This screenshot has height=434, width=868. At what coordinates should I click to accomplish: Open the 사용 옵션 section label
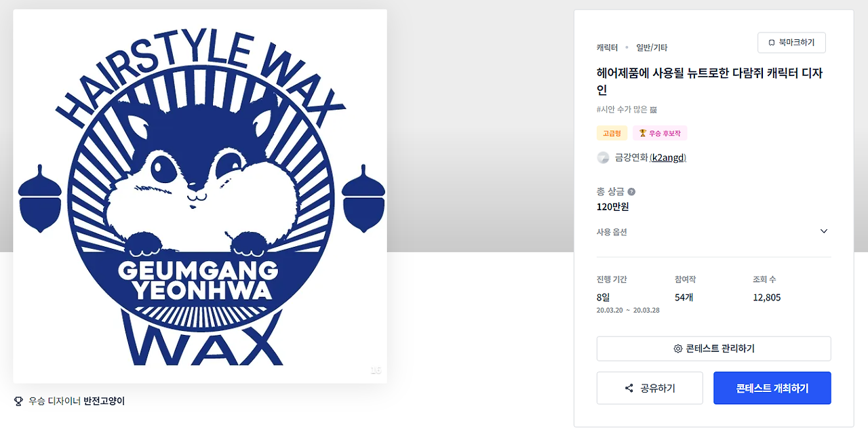pos(612,232)
